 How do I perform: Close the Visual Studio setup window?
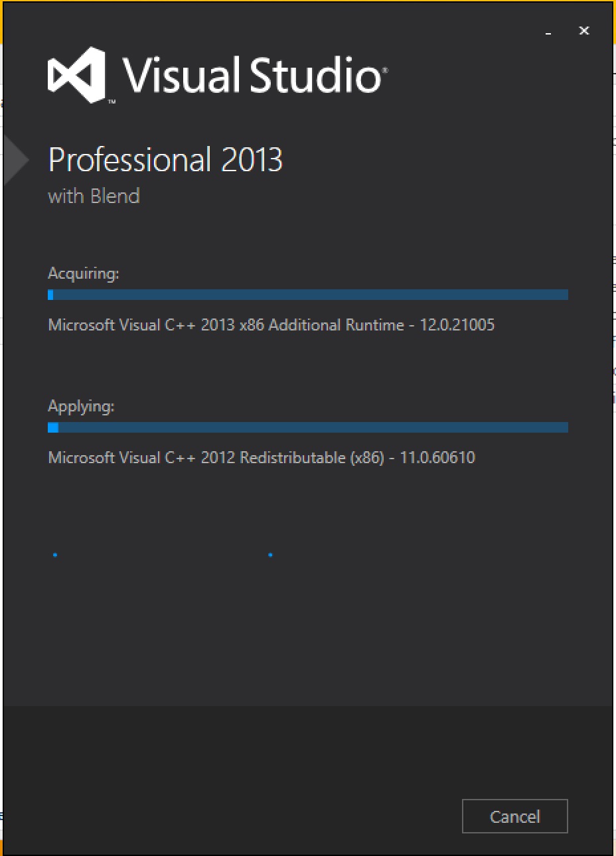click(584, 31)
